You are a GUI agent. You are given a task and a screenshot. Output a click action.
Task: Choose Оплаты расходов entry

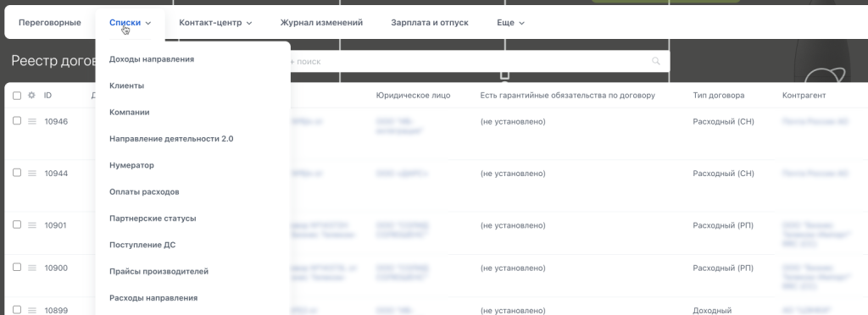point(144,191)
